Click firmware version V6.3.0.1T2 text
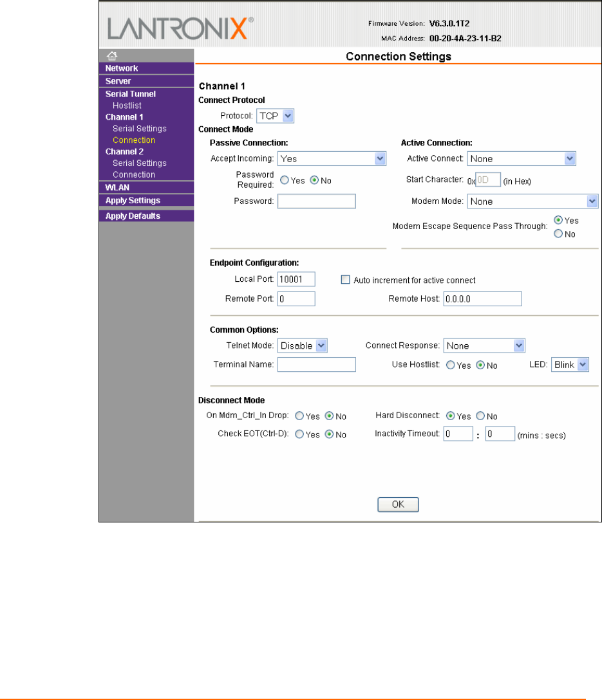This screenshot has width=602, height=700. 449,24
